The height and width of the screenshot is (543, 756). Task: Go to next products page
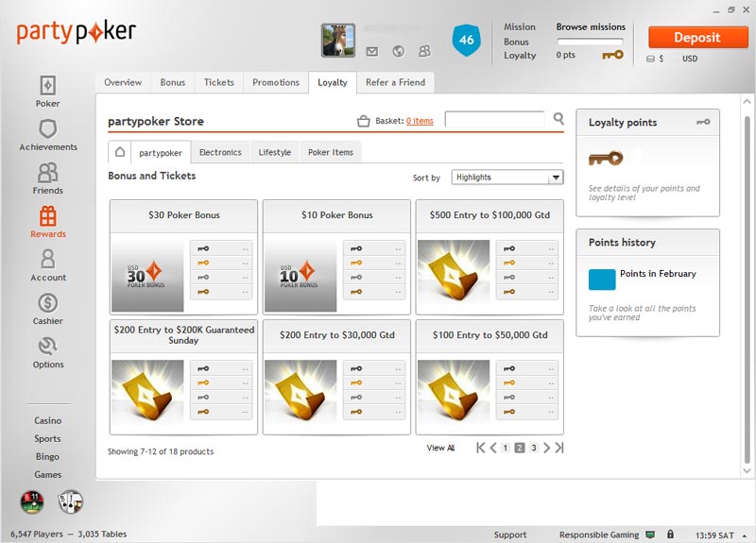click(546, 448)
